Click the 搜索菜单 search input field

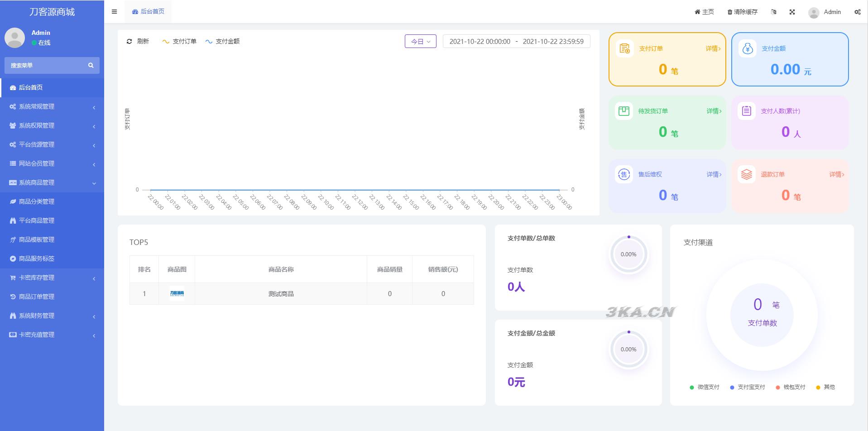pyautogui.click(x=45, y=65)
